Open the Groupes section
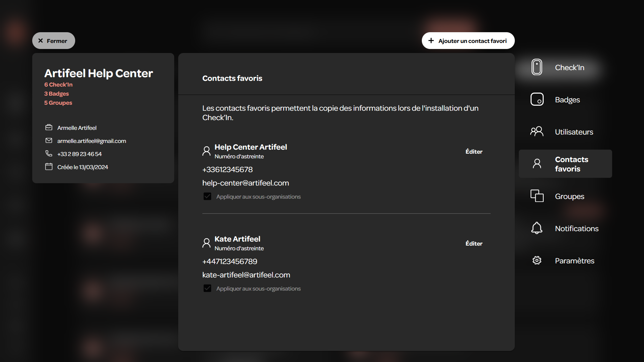644x362 pixels. 565,196
